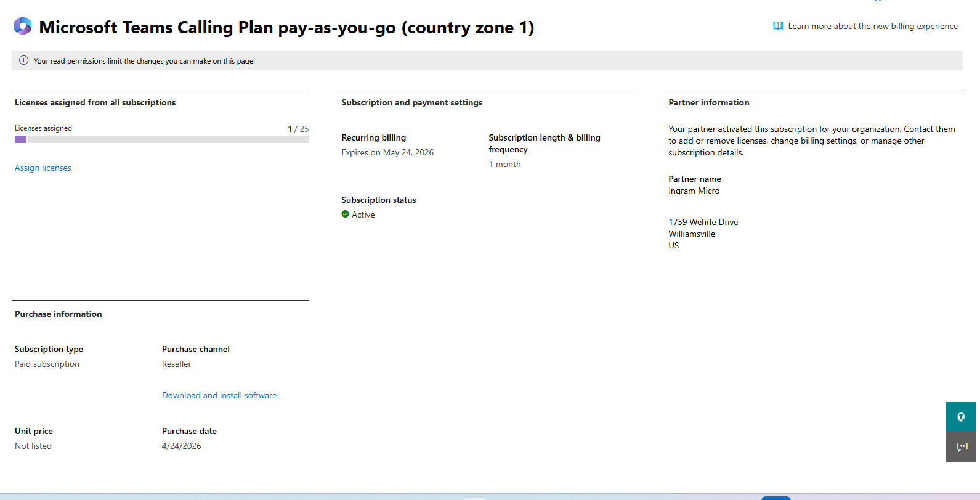Image resolution: width=980 pixels, height=500 pixels.
Task: Click the partner activation description paragraph
Action: (812, 141)
